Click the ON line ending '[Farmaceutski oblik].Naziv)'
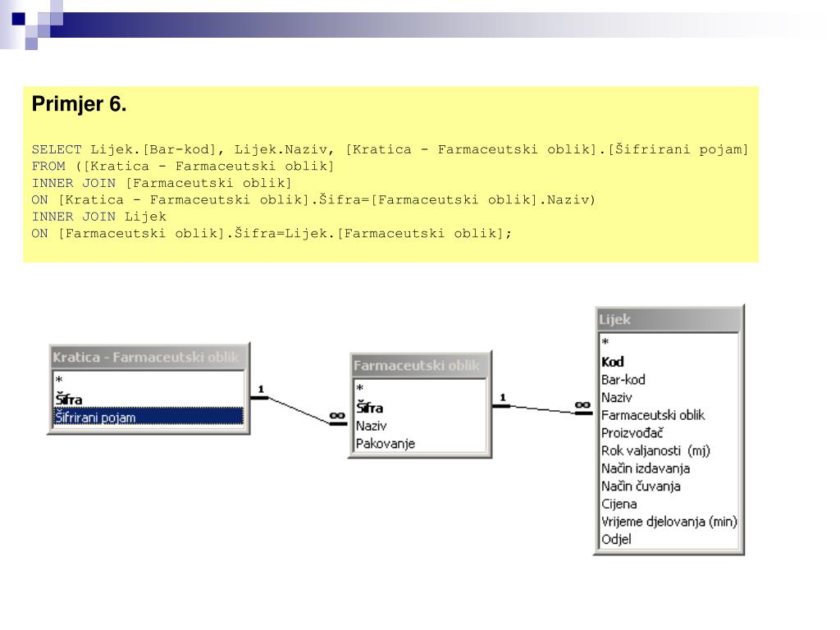 pyautogui.click(x=313, y=200)
